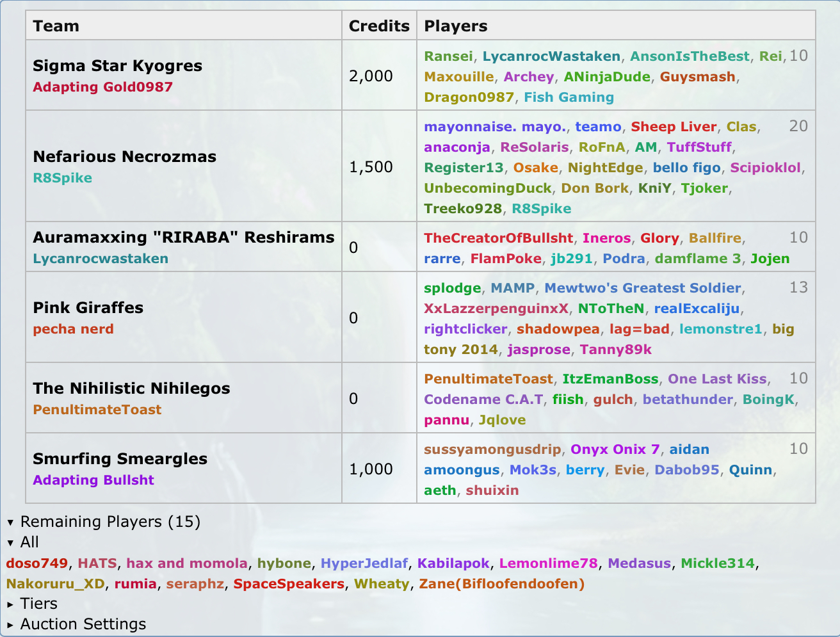Click player XxLazzerpenguinxX
This screenshot has width=840, height=637.
(496, 309)
